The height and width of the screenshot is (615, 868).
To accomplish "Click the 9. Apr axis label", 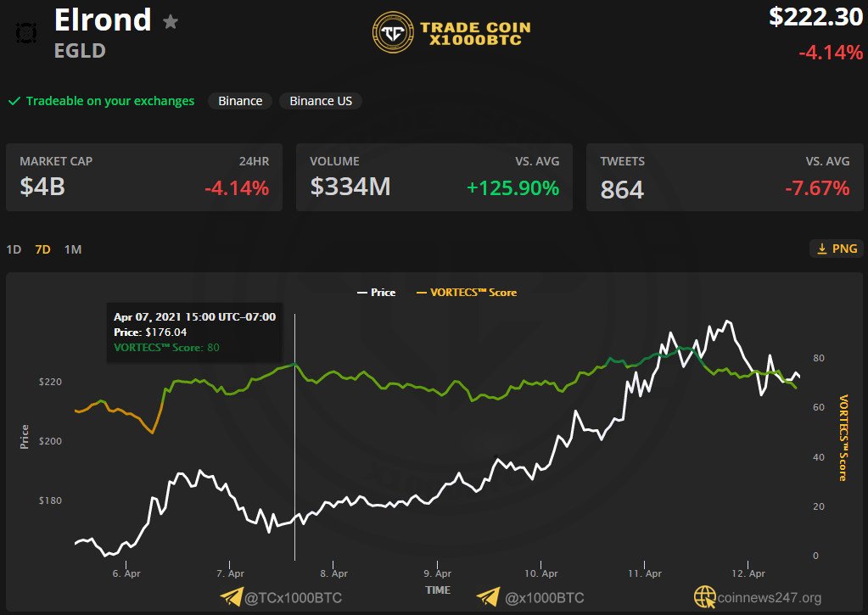I will pos(437,573).
